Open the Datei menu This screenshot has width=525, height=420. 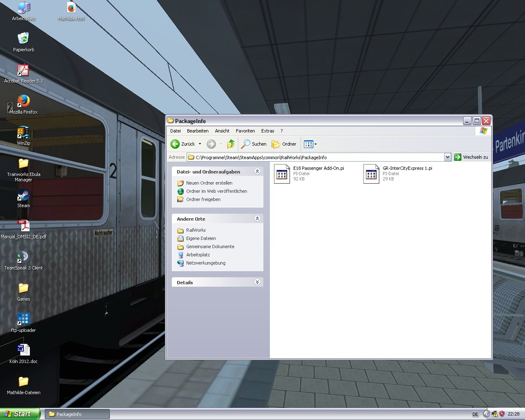[x=176, y=131]
